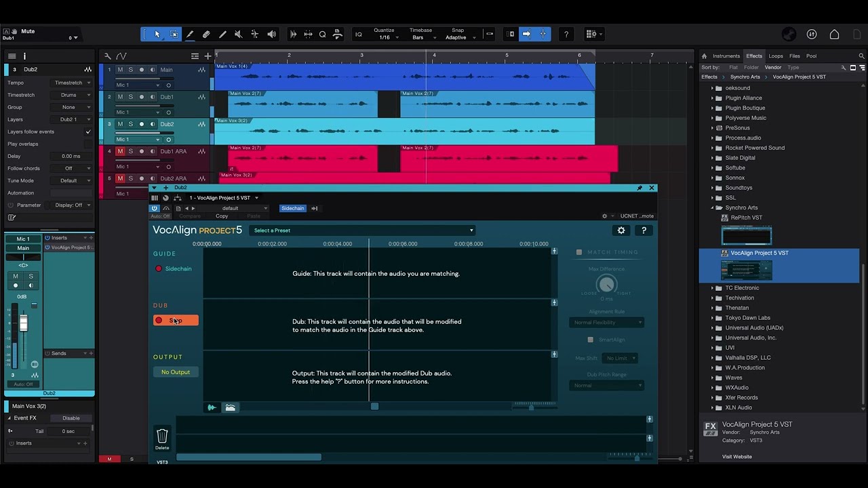This screenshot has height=488, width=868.
Task: Select the Range tool
Action: (174, 34)
